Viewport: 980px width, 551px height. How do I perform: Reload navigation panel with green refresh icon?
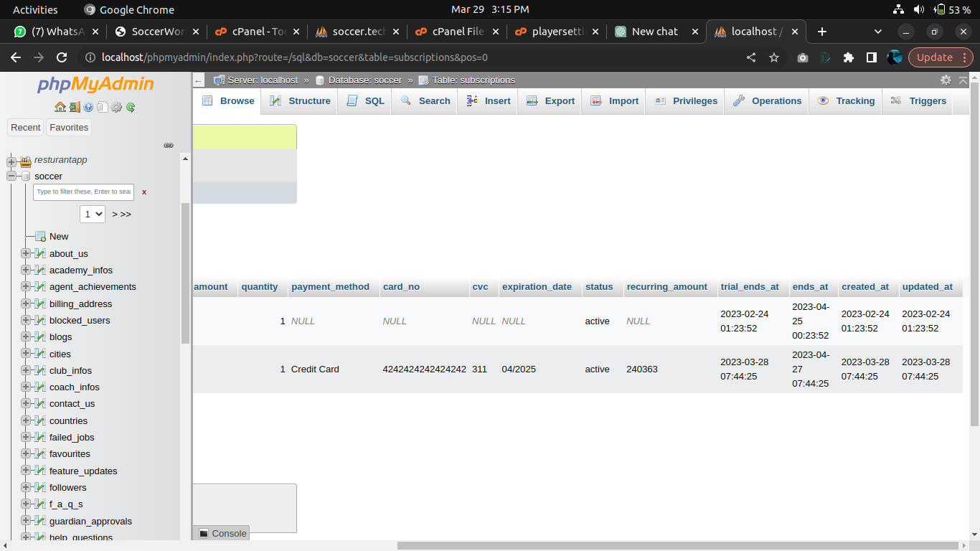coord(131,108)
